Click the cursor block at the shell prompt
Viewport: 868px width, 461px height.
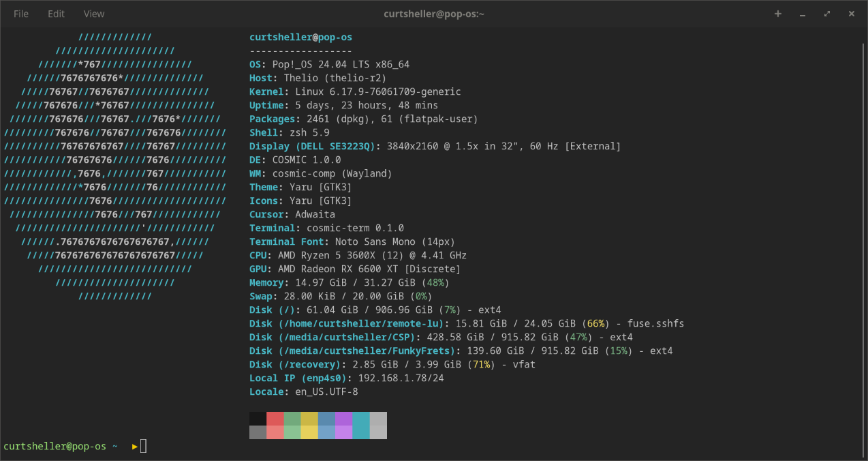144,446
